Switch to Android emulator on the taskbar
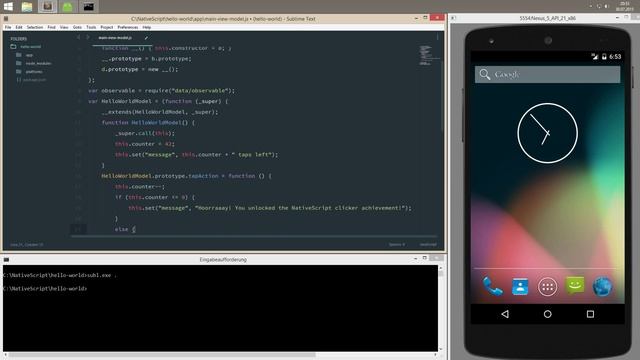640x360 pixels. click(68, 7)
